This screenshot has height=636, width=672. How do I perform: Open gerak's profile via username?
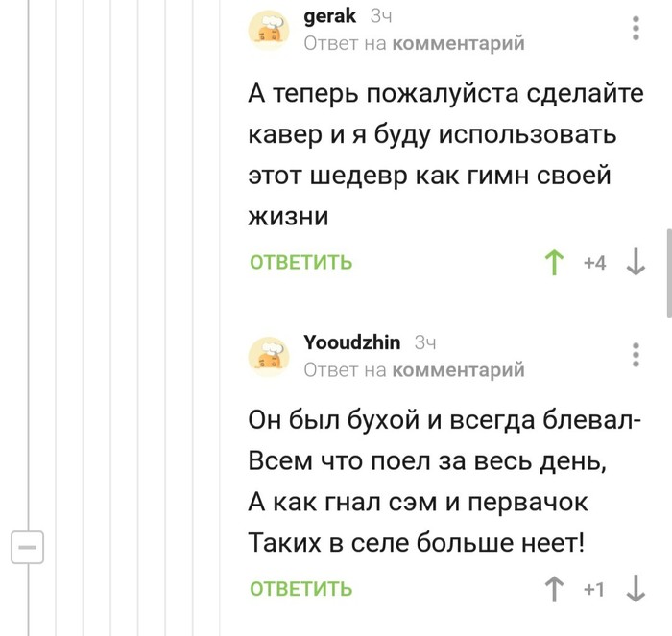330,16
